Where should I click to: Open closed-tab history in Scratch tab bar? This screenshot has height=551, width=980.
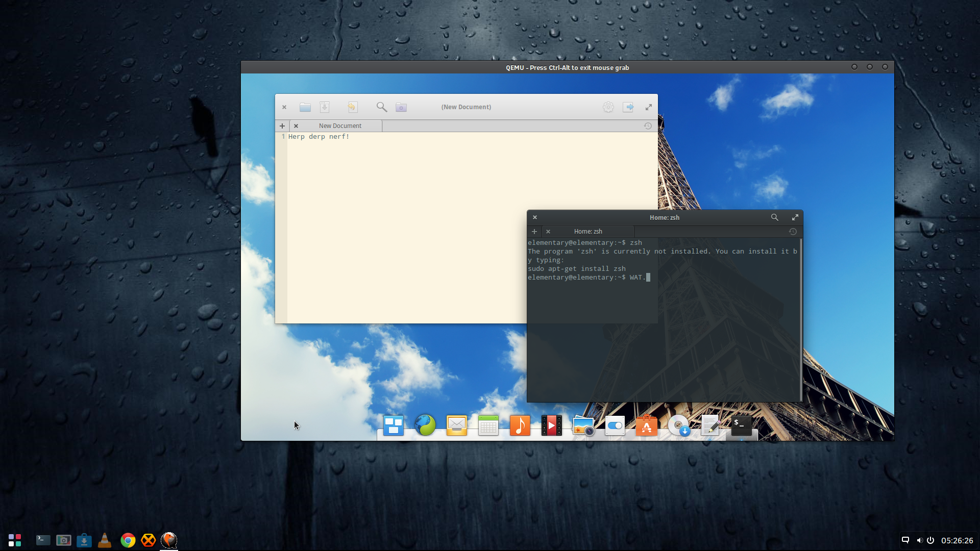pos(648,126)
